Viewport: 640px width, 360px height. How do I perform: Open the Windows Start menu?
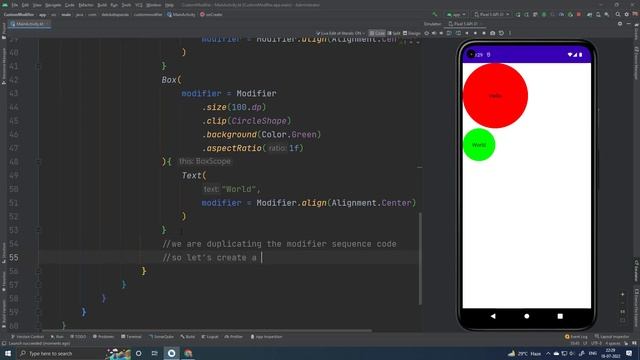point(8,353)
